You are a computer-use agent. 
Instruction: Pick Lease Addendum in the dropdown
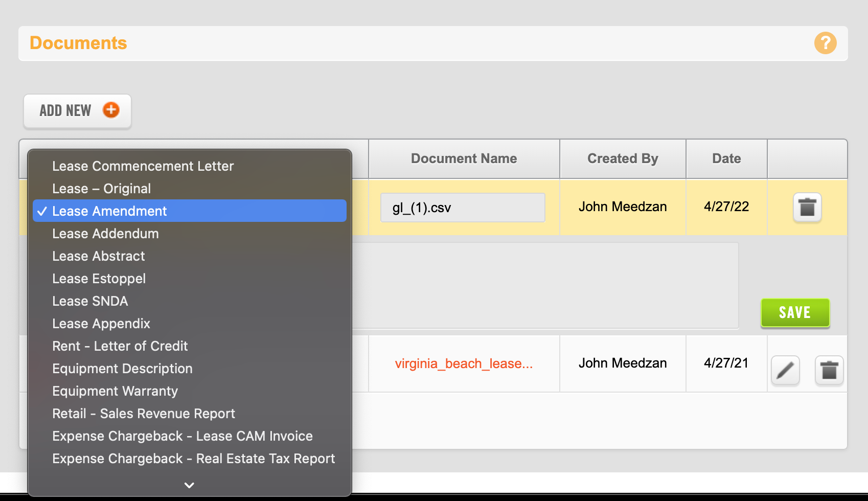[x=105, y=234]
